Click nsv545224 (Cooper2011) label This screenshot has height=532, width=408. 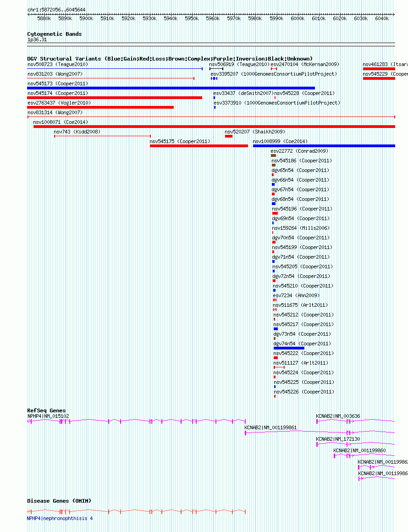(303, 372)
